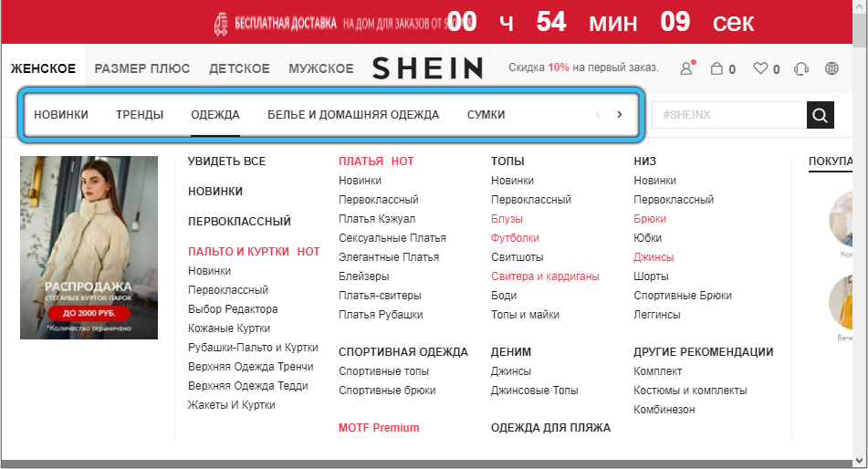Click the SHEIN logo
Screen dimensions: 868x469
coord(427,68)
